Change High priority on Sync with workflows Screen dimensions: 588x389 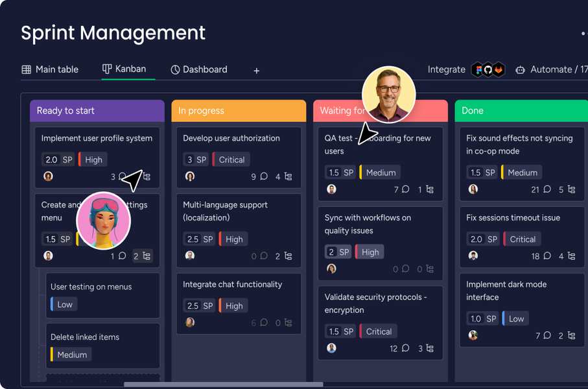pos(370,252)
